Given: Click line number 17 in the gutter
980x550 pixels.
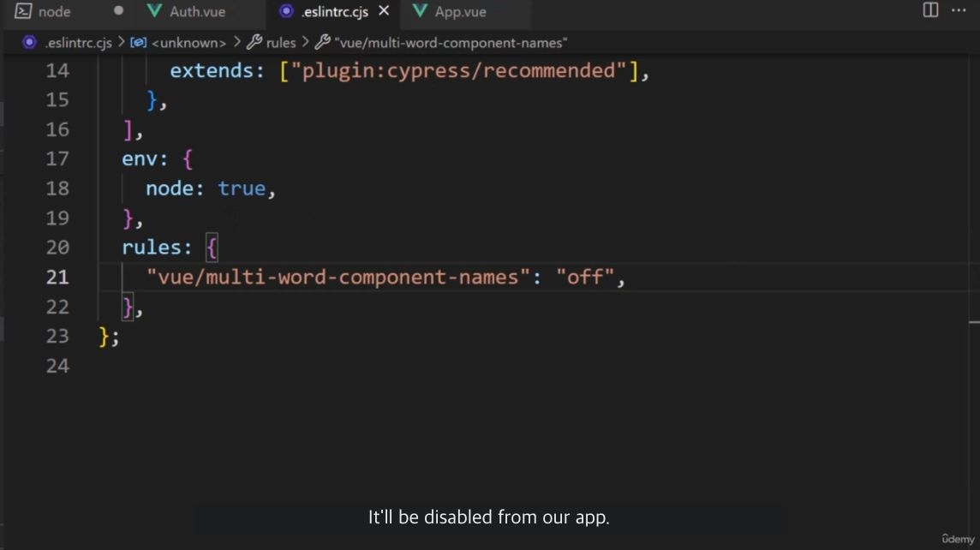Looking at the screenshot, I should click(57, 158).
